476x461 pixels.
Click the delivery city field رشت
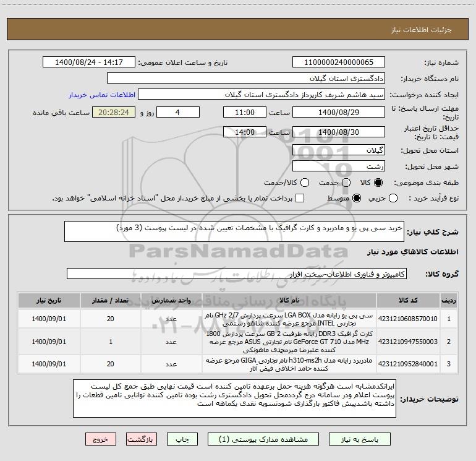339,166
